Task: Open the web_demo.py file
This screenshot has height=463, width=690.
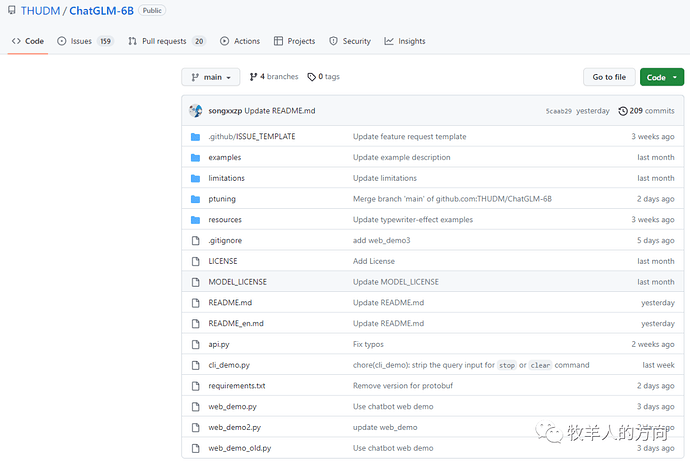Action: 232,407
